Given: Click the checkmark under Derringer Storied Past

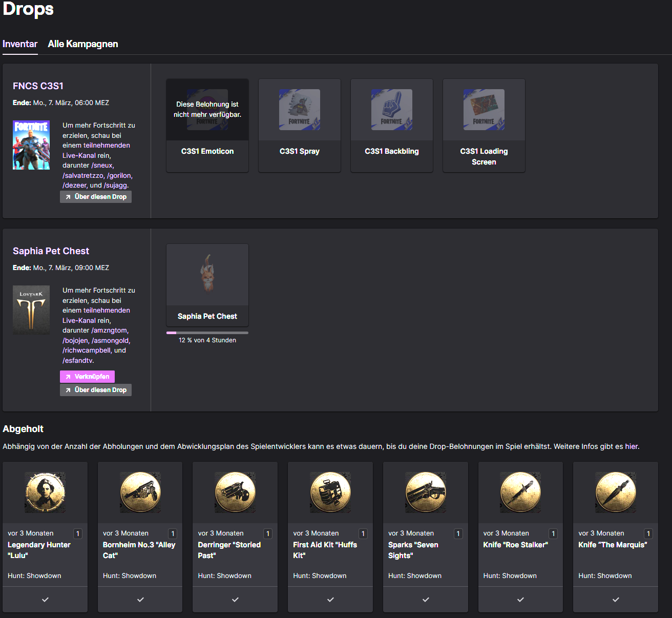Looking at the screenshot, I should [235, 600].
